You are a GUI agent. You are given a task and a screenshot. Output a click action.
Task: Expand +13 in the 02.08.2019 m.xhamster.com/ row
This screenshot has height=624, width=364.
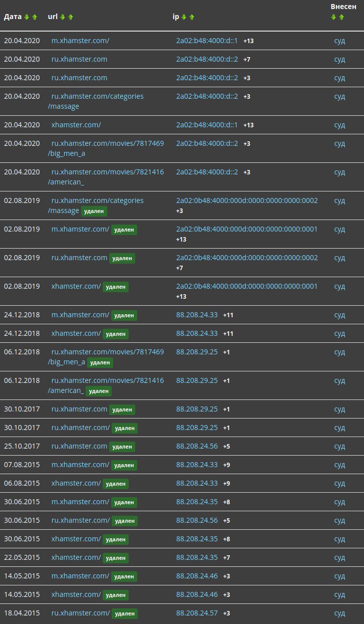pyautogui.click(x=181, y=240)
